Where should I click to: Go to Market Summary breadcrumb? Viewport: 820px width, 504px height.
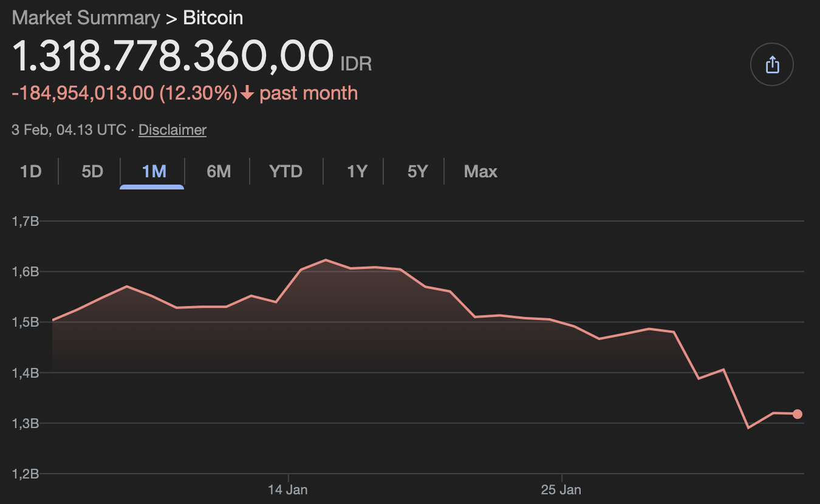[86, 18]
